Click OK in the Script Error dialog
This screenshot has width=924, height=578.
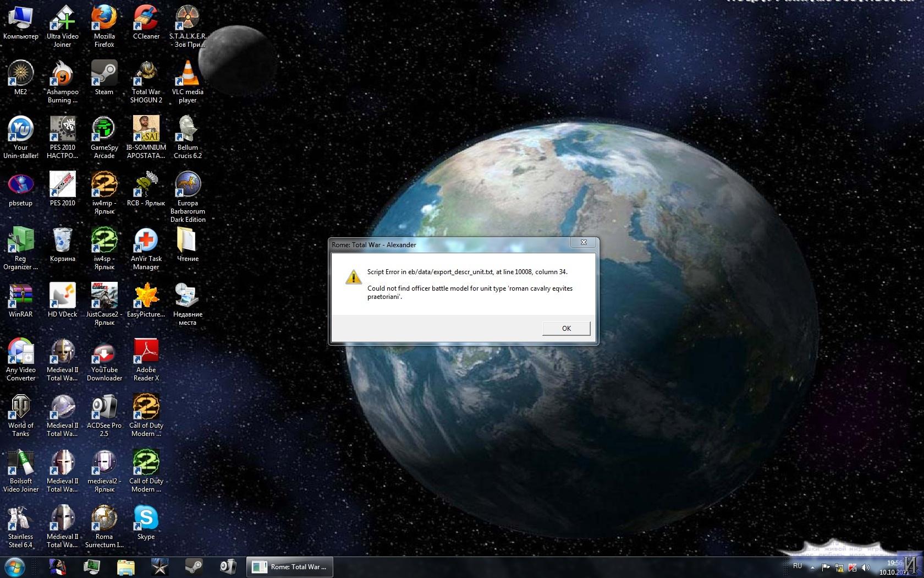coord(566,328)
